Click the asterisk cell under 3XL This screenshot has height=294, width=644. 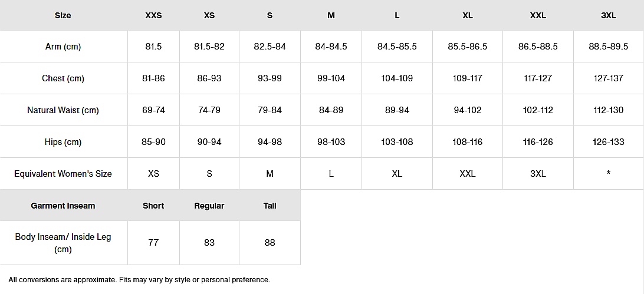tap(608, 174)
